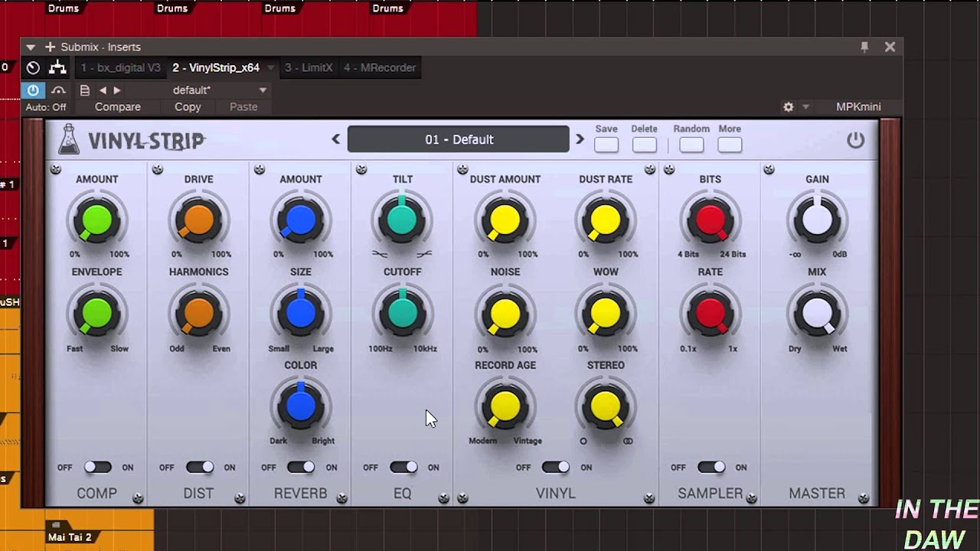Open plugin settings gear icon
Viewport: 980px width, 551px height.
(789, 107)
